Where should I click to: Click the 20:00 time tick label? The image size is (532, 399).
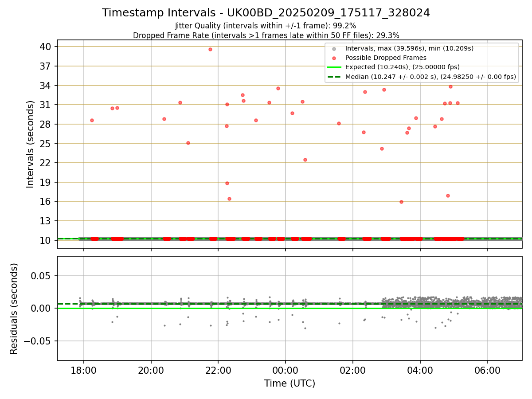pos(151,370)
